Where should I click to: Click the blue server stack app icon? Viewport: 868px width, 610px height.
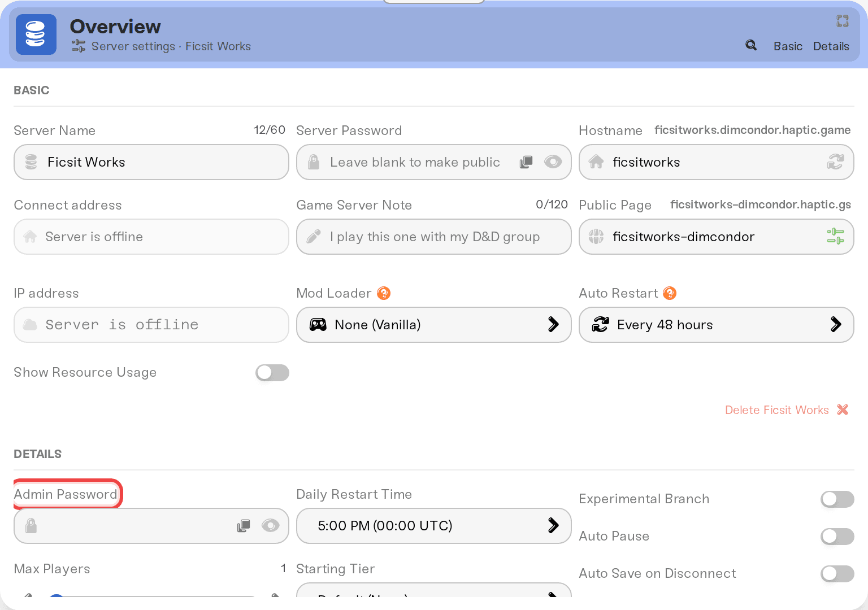click(x=36, y=34)
